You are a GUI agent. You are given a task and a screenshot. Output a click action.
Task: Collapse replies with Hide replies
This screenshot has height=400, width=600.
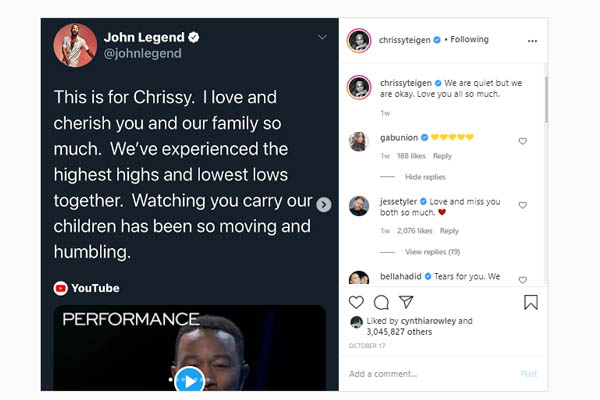(425, 177)
